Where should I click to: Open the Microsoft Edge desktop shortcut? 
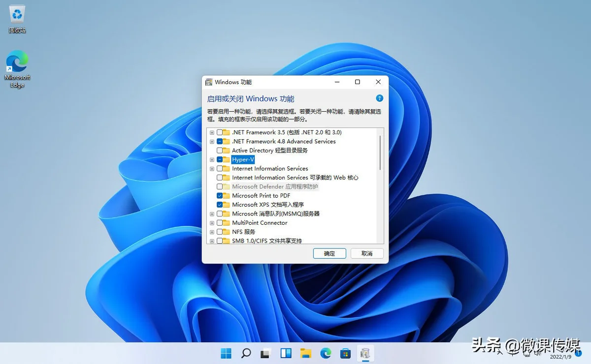tap(17, 69)
